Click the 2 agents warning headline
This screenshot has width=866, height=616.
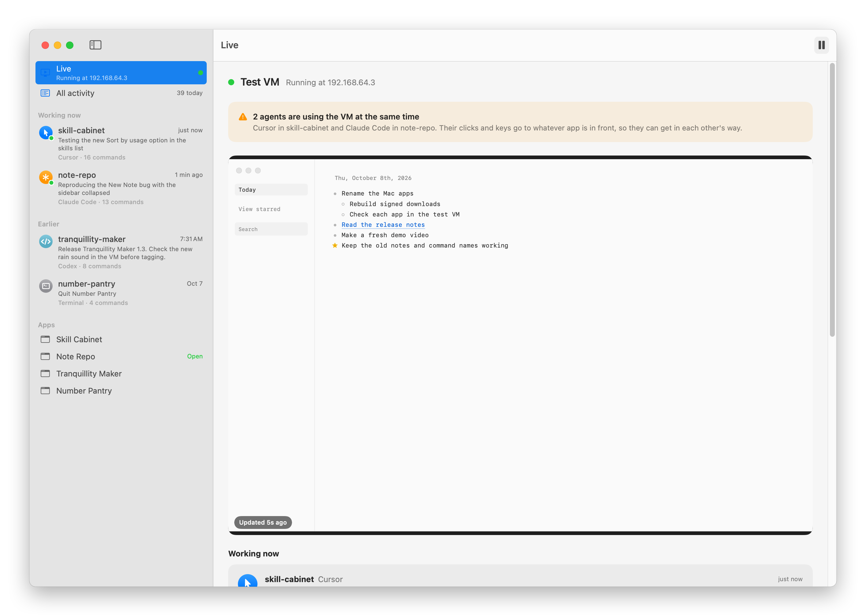coord(336,117)
